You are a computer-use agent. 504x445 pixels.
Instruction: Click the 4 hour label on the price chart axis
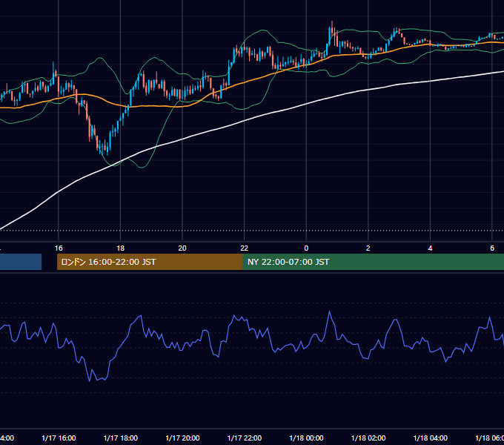click(x=430, y=248)
